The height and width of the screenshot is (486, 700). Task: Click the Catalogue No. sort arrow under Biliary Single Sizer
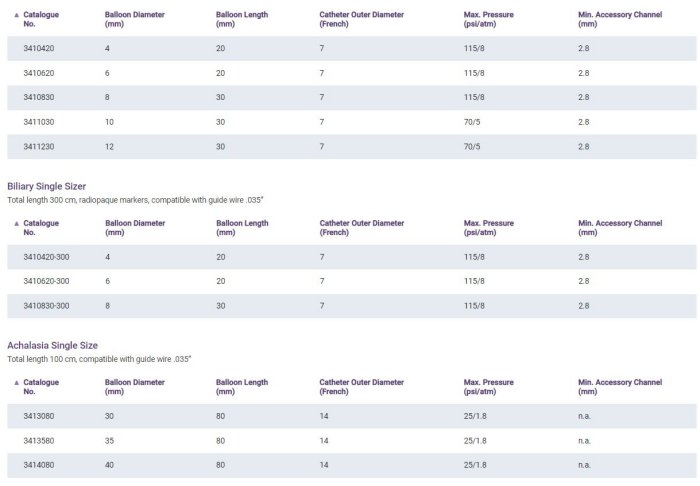click(x=15, y=224)
